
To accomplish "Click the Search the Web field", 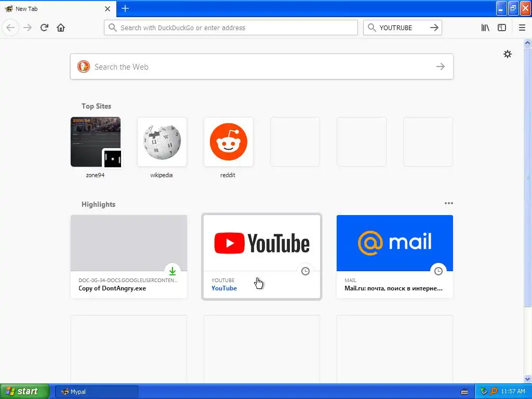I will click(262, 66).
